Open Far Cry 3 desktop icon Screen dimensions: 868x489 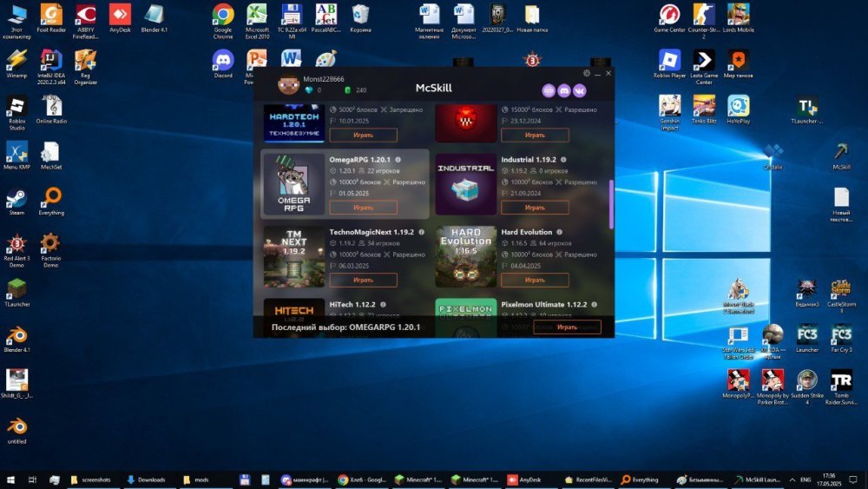pyautogui.click(x=841, y=339)
